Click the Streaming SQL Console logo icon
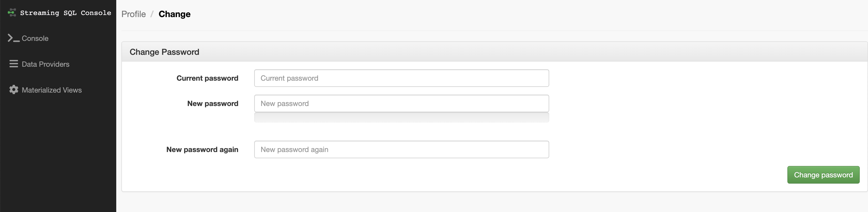This screenshot has width=868, height=212. pos(12,13)
